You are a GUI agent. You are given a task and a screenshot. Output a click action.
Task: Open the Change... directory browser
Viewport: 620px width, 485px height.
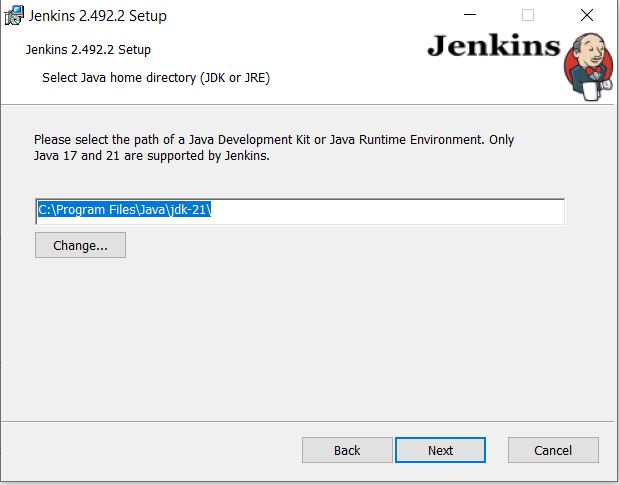pos(80,245)
